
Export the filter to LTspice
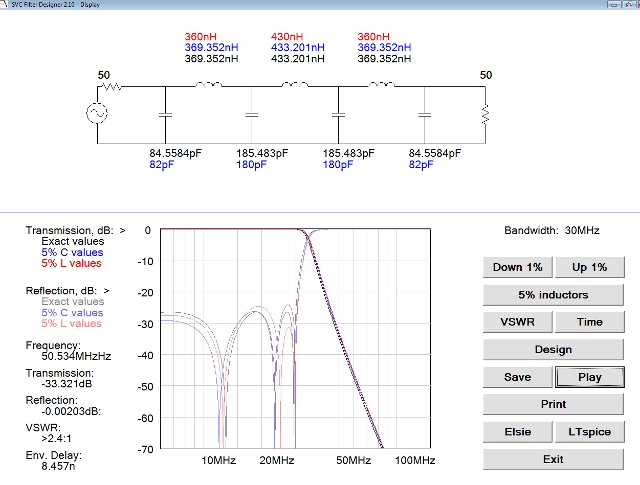coord(589,432)
